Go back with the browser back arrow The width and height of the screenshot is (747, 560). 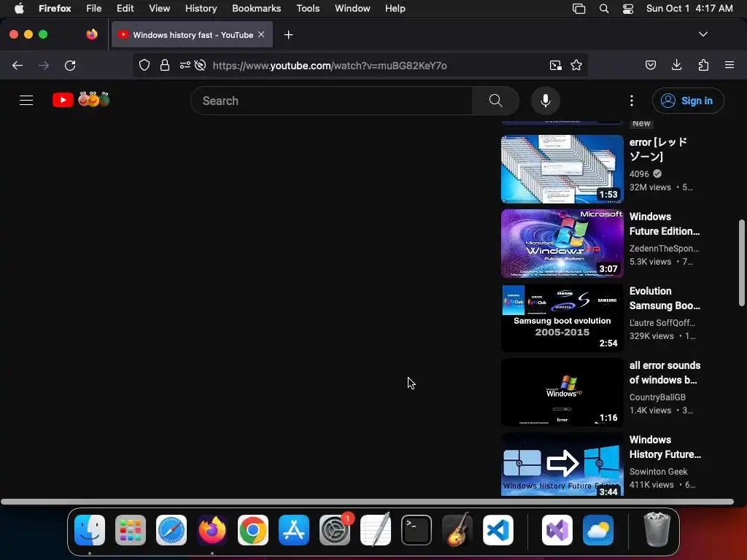18,65
